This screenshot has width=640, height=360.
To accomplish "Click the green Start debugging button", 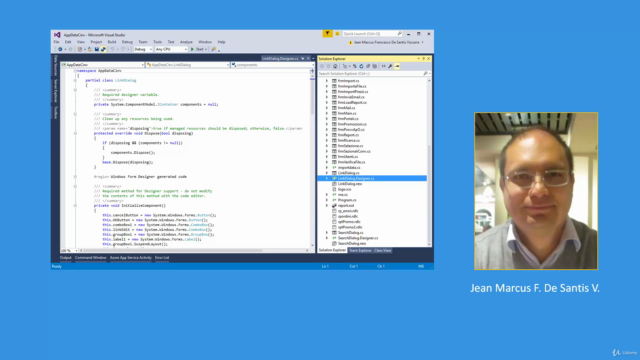I will (198, 49).
